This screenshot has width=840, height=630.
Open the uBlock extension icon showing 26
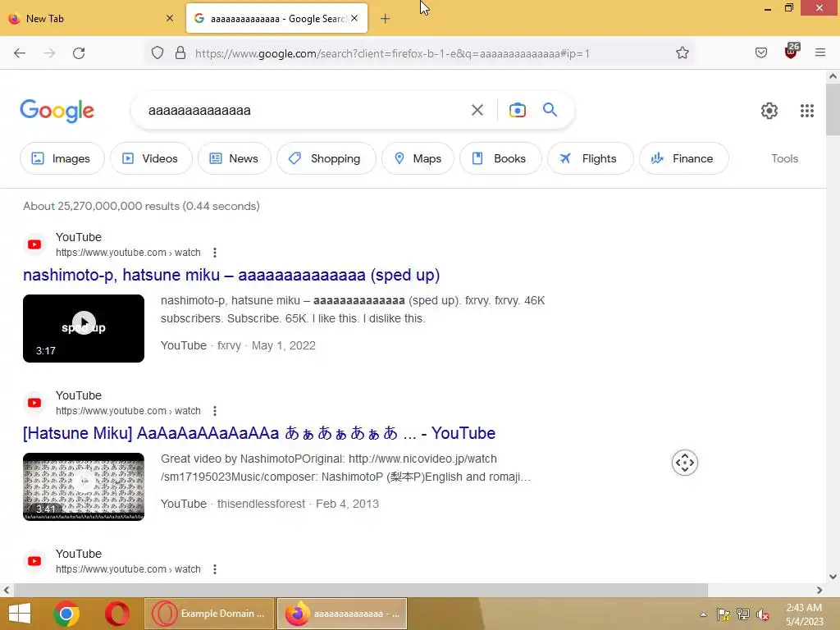coord(792,52)
